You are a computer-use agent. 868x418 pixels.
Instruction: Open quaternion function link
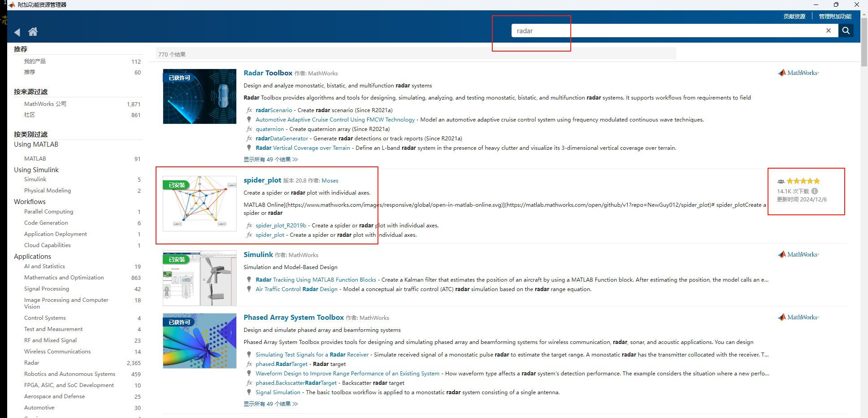270,129
